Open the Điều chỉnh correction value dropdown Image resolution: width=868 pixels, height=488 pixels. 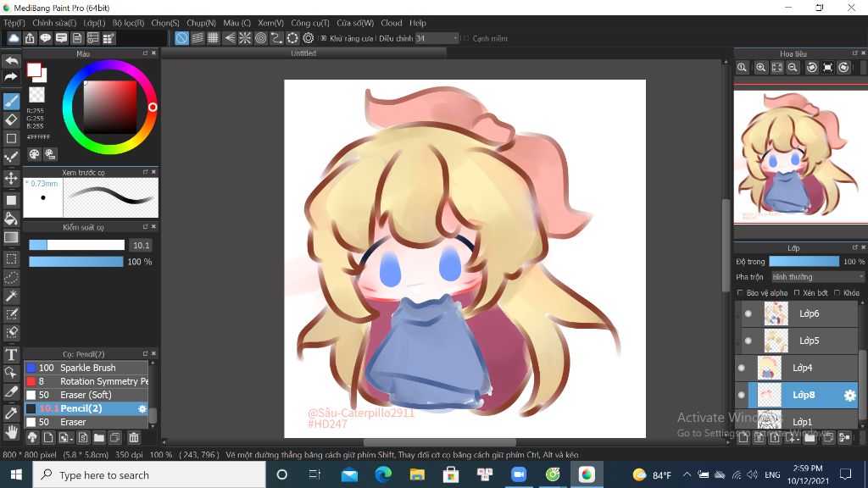(x=437, y=38)
